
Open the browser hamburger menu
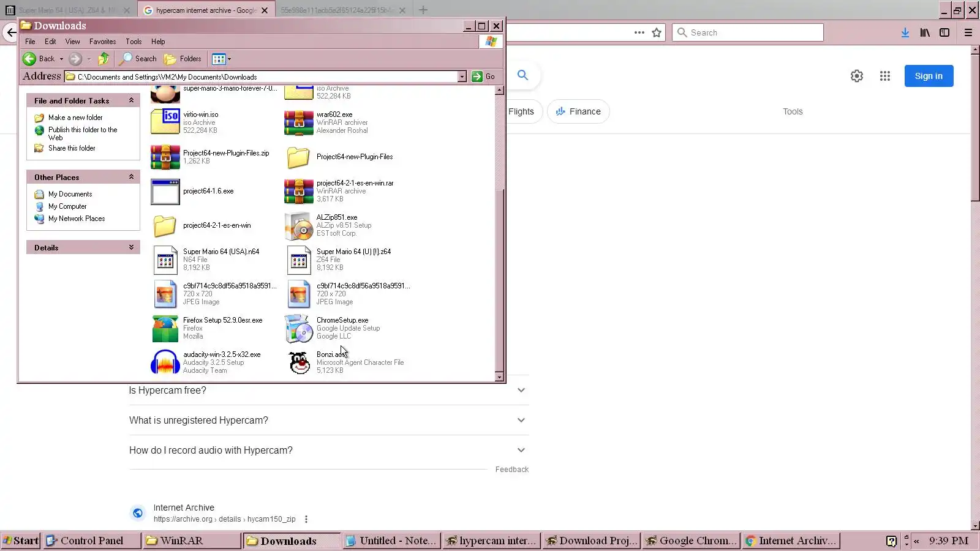[968, 32]
